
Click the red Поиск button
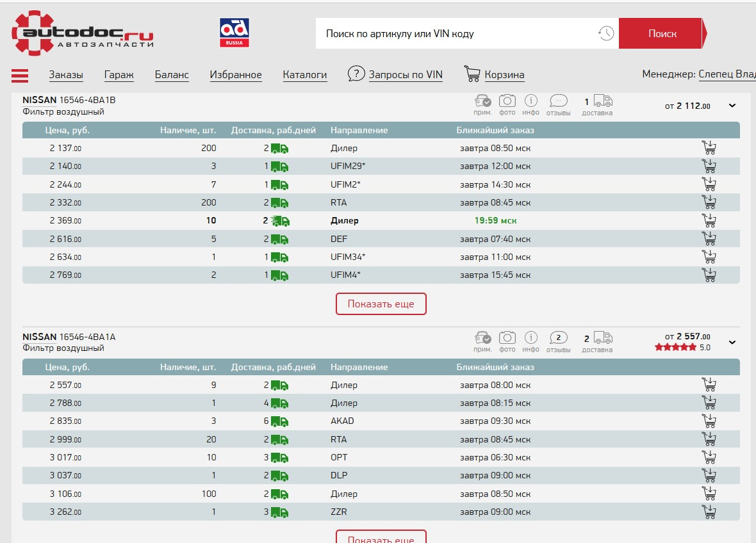(x=662, y=33)
